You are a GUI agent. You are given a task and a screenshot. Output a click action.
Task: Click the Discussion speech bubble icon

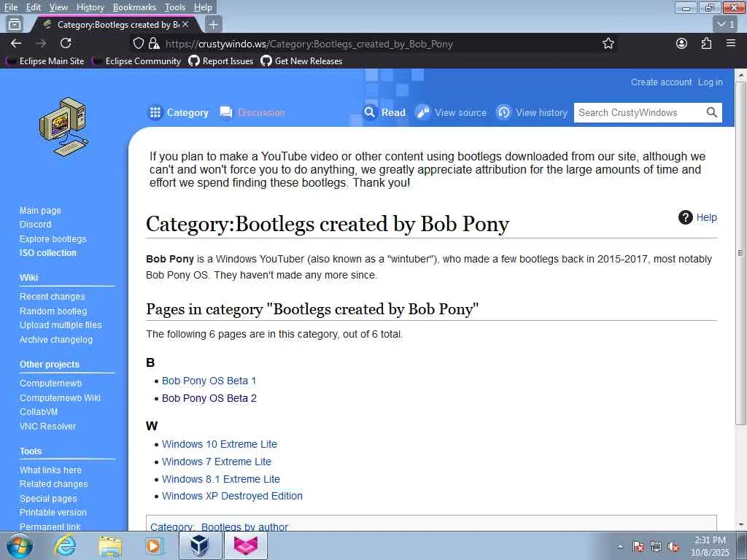coord(226,112)
